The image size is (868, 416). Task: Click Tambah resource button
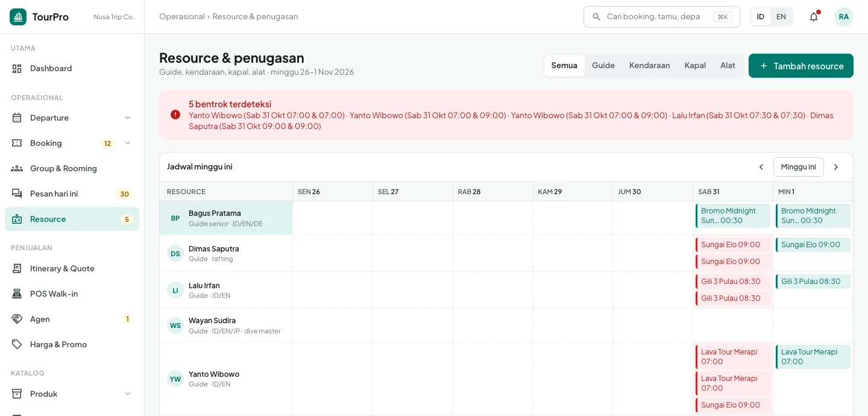pyautogui.click(x=801, y=66)
